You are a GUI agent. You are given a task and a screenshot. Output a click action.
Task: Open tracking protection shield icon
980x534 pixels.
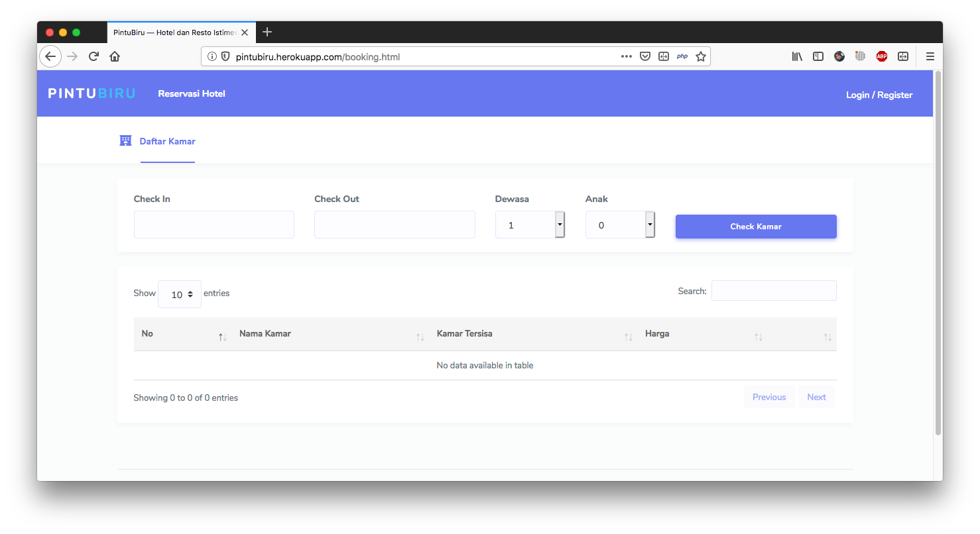pos(225,56)
